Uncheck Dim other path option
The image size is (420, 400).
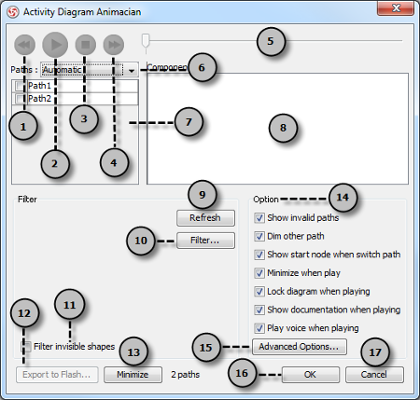click(259, 236)
